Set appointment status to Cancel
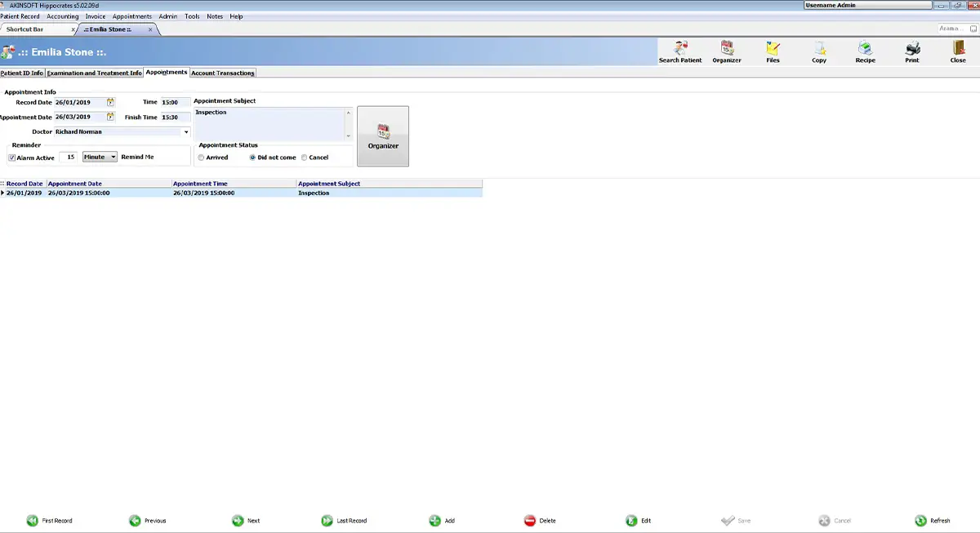980x533 pixels. click(x=305, y=158)
